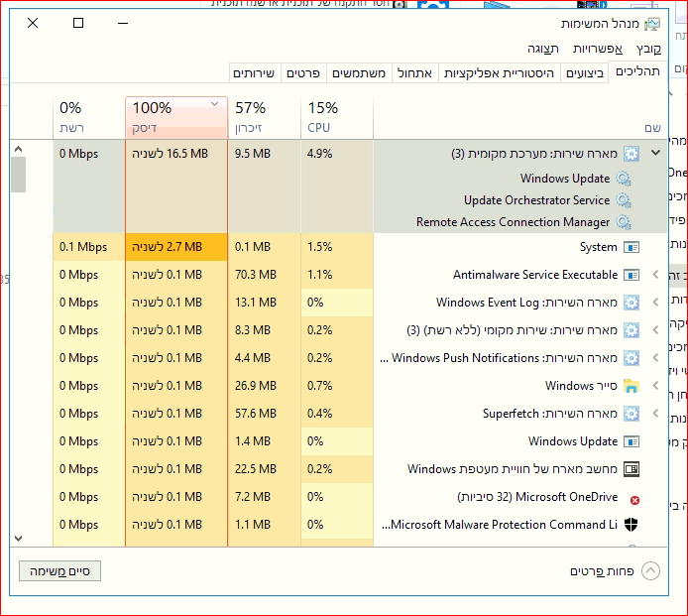
Task: Click the 2.7 MB disk value for System
Action: [176, 247]
